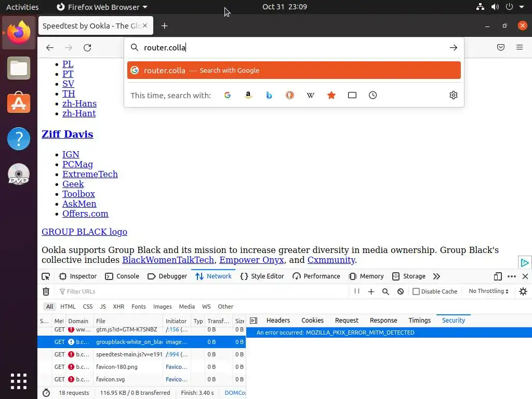
Task: Show the Timings panel of request
Action: click(419, 321)
